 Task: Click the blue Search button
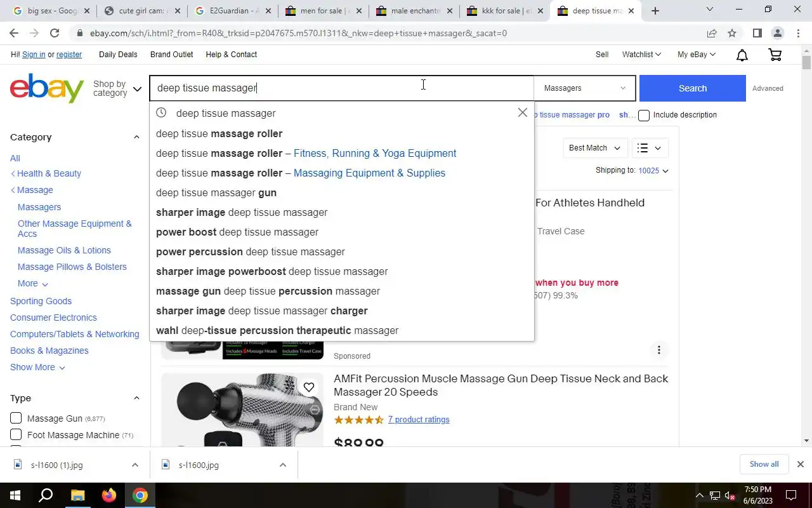[x=692, y=88]
